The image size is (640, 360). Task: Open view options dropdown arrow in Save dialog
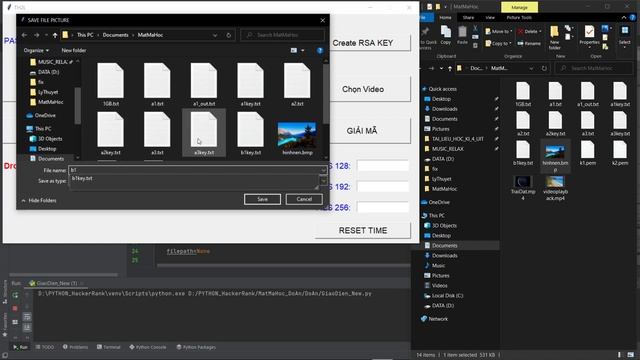point(303,50)
